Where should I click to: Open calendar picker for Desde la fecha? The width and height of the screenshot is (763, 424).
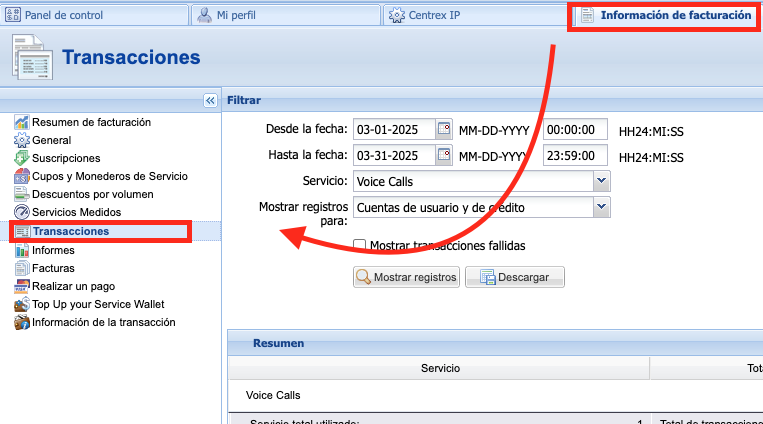(x=444, y=129)
